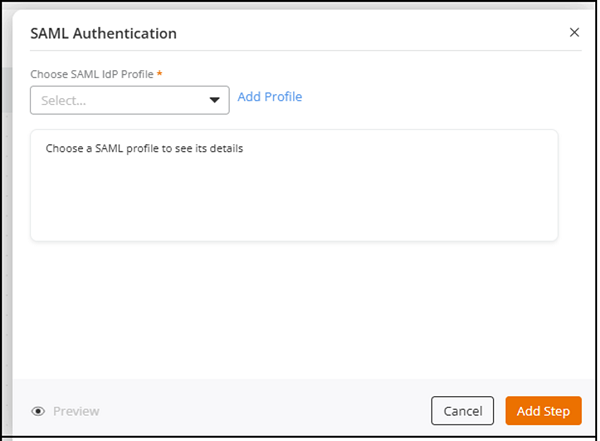Click the orange Add Step button
Viewport: 600px width, 441px height.
pos(543,411)
